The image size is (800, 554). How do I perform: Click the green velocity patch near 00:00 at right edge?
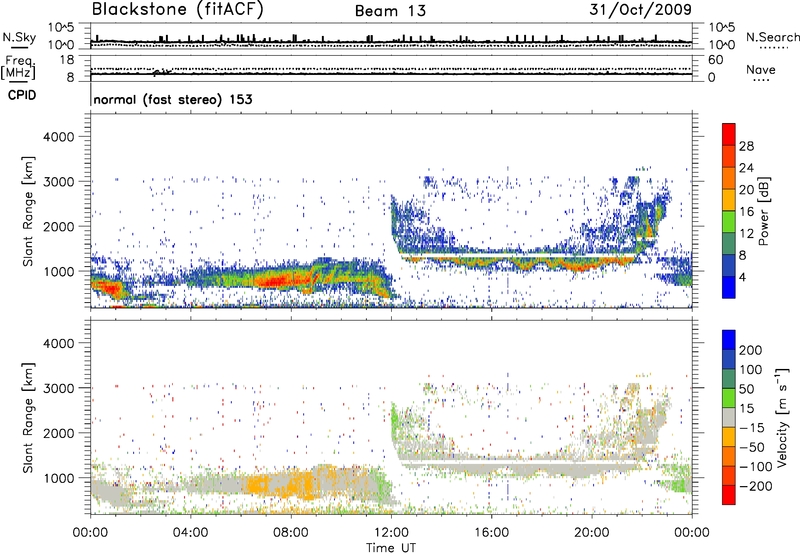680,484
